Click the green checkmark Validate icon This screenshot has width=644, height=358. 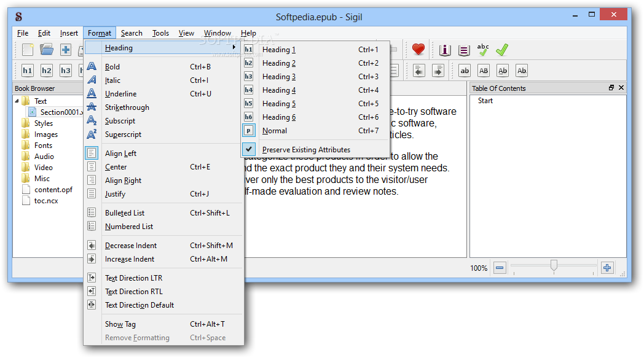(502, 50)
